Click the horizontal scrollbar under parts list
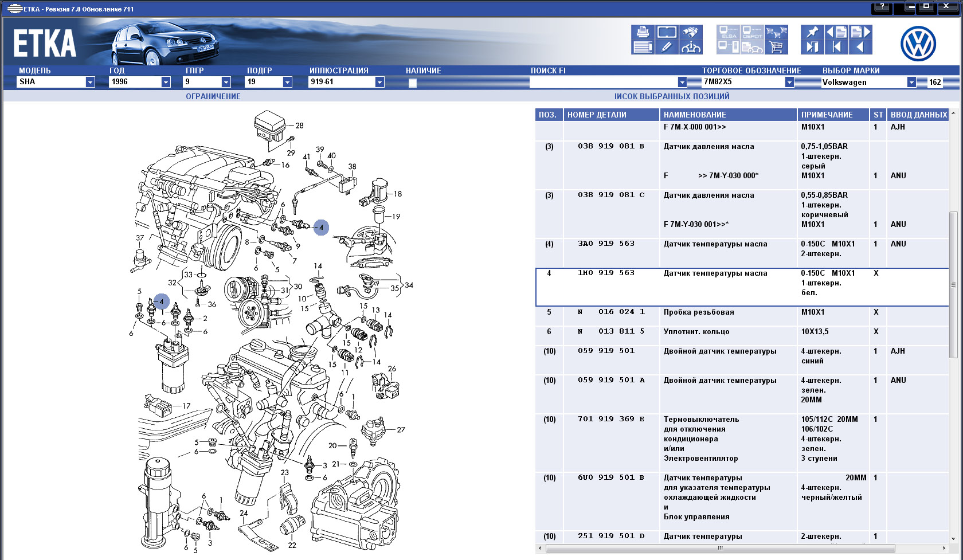The height and width of the screenshot is (560, 963). (721, 548)
